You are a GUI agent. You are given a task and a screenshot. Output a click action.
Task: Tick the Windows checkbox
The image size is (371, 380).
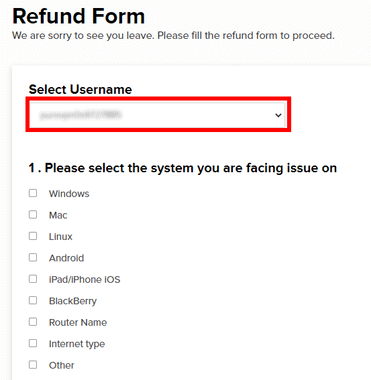click(33, 193)
